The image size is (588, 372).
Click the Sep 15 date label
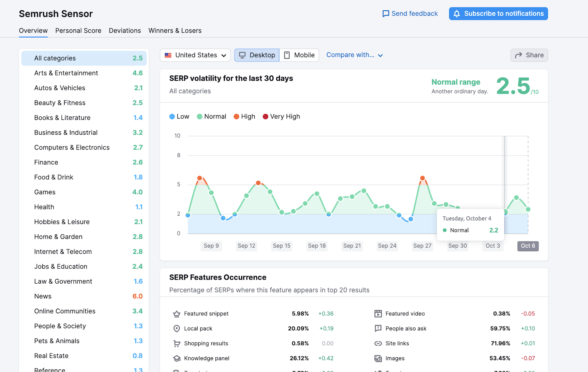pos(282,246)
